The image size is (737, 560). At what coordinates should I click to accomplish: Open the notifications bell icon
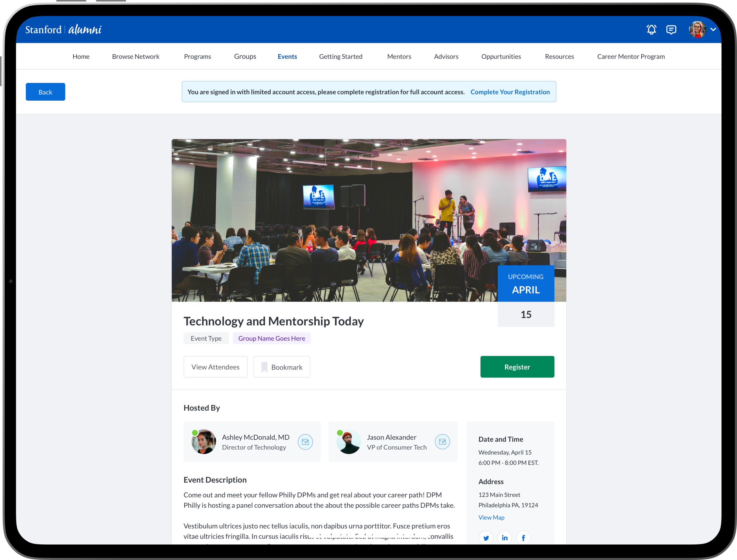651,30
